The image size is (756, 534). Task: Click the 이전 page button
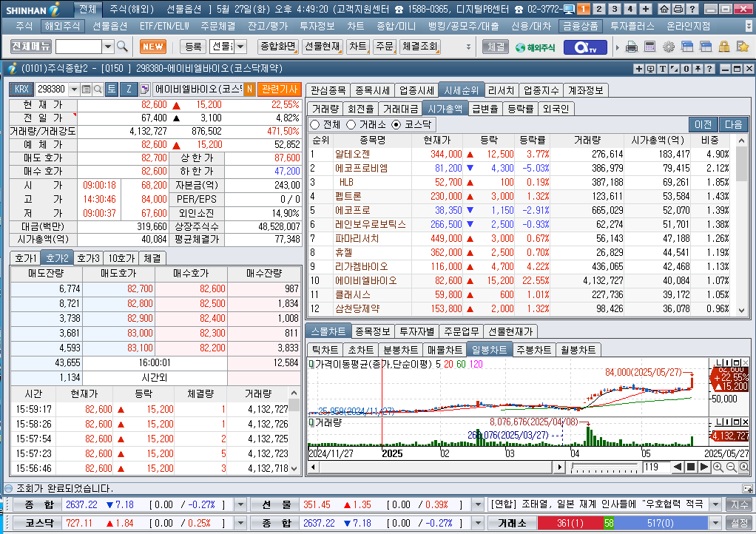(703, 125)
